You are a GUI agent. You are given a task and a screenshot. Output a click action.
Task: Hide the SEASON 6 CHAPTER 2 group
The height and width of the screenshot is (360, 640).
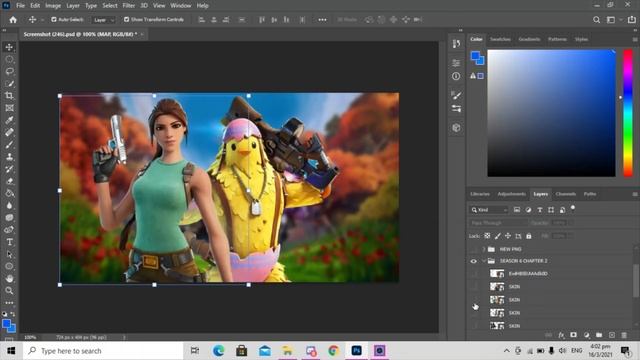473,261
